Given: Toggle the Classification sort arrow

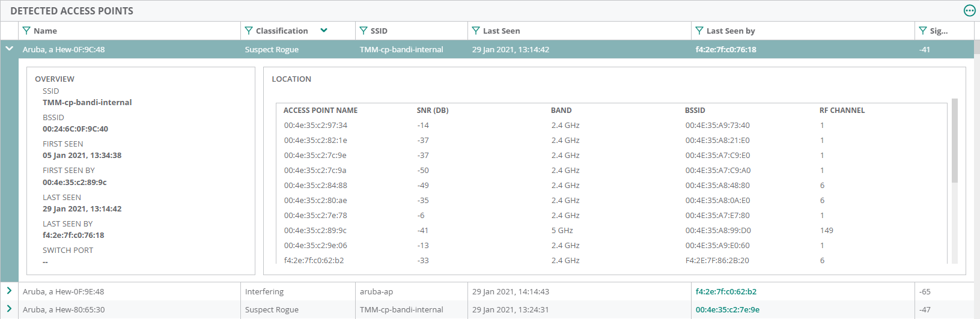Looking at the screenshot, I should tap(324, 31).
